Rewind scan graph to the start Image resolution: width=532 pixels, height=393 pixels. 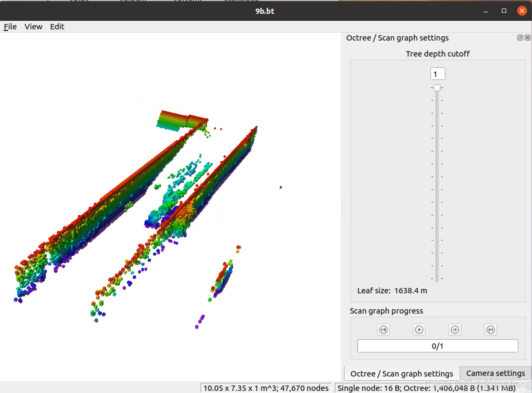pyautogui.click(x=383, y=330)
